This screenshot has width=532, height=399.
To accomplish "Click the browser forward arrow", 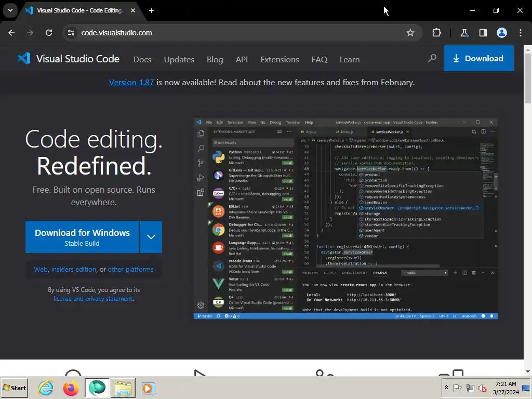I will pos(30,33).
